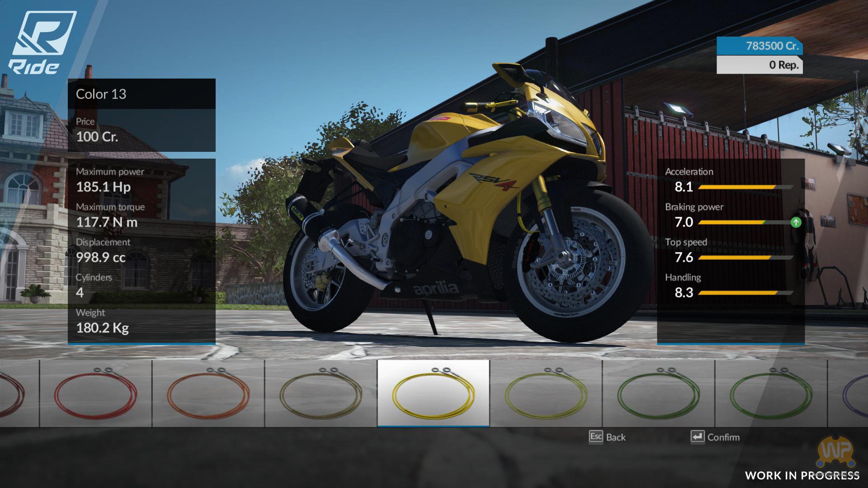Screen dimensions: 868x488
Task: Choose the lime green brake cable
Action: 546,393
